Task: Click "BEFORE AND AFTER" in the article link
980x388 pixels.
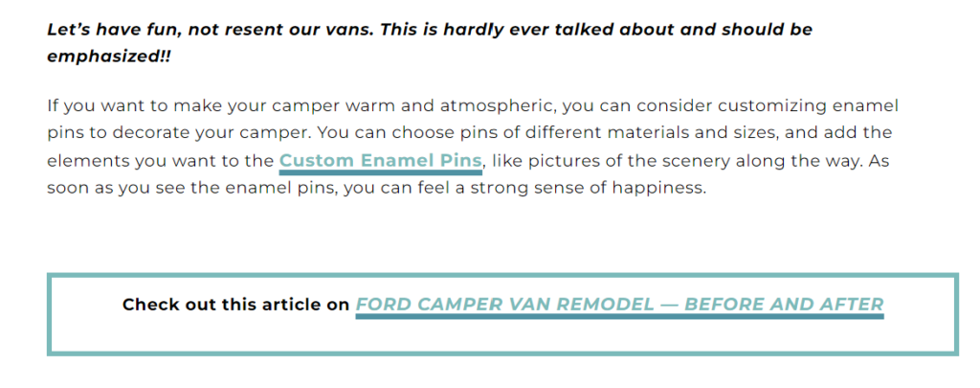Action: [784, 306]
